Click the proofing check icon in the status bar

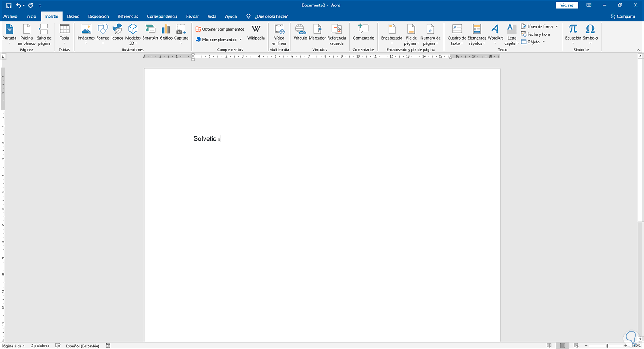pyautogui.click(x=58, y=346)
